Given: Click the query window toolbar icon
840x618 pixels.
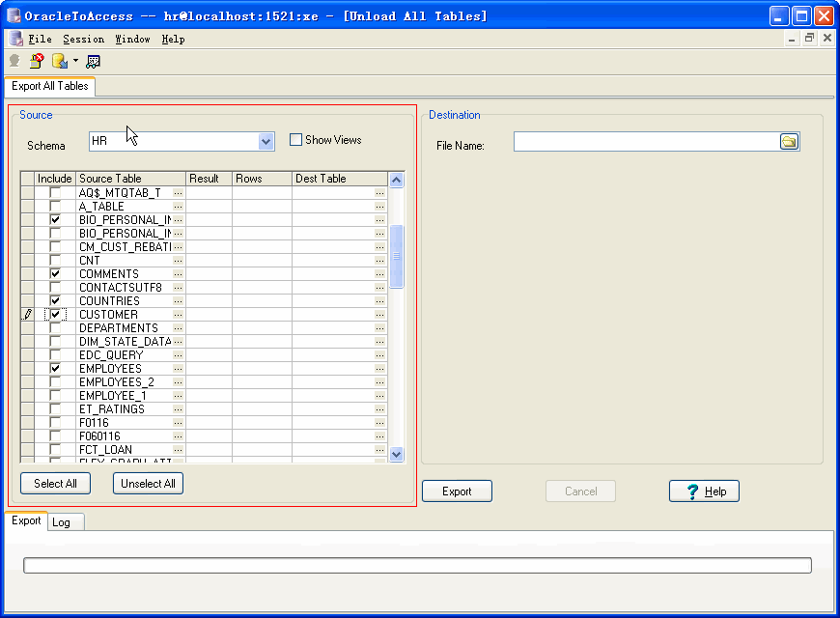Looking at the screenshot, I should [x=93, y=62].
